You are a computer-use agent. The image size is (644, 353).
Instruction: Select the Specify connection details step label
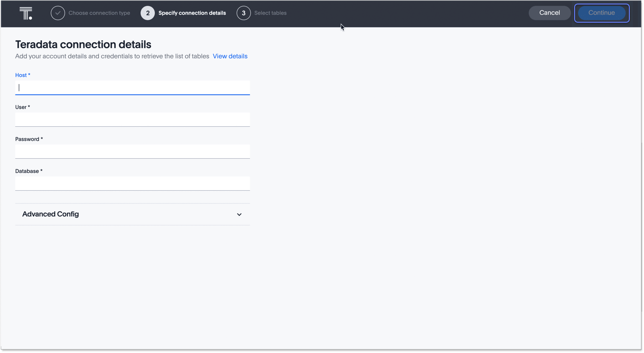point(192,13)
